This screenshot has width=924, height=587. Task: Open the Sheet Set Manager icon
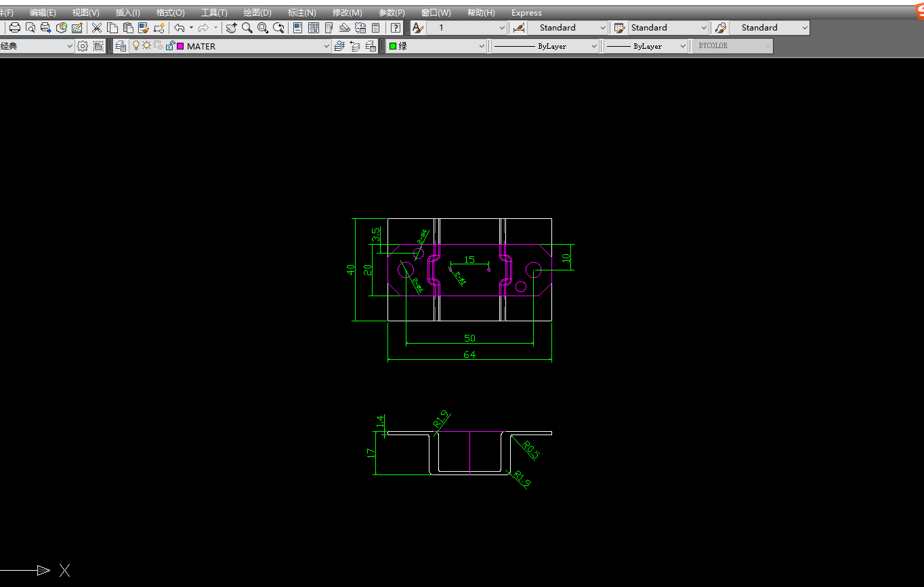point(345,28)
